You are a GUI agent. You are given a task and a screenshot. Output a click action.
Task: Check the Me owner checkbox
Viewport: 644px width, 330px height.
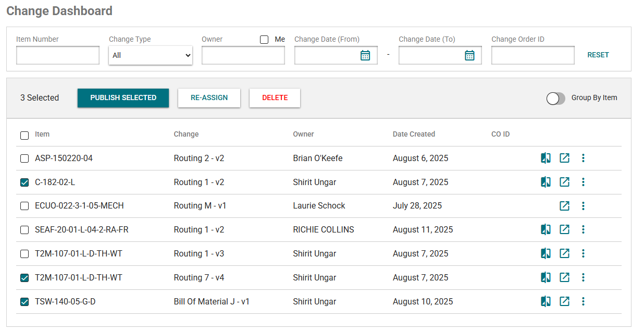point(264,40)
